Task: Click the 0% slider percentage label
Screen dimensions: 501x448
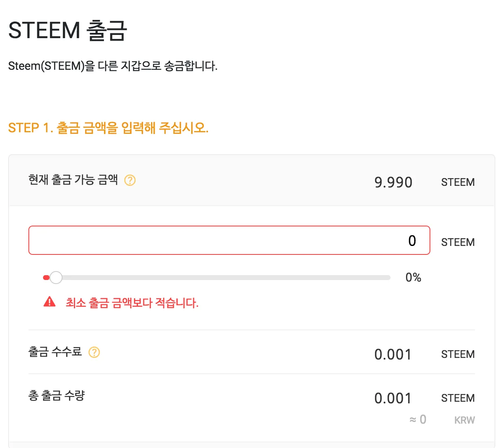Action: click(x=413, y=278)
